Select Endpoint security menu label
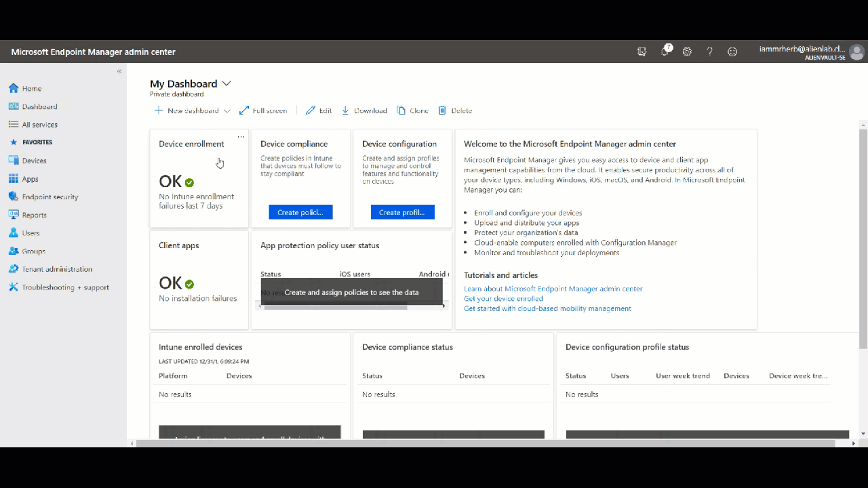Viewport: 868px width, 488px height. (50, 197)
